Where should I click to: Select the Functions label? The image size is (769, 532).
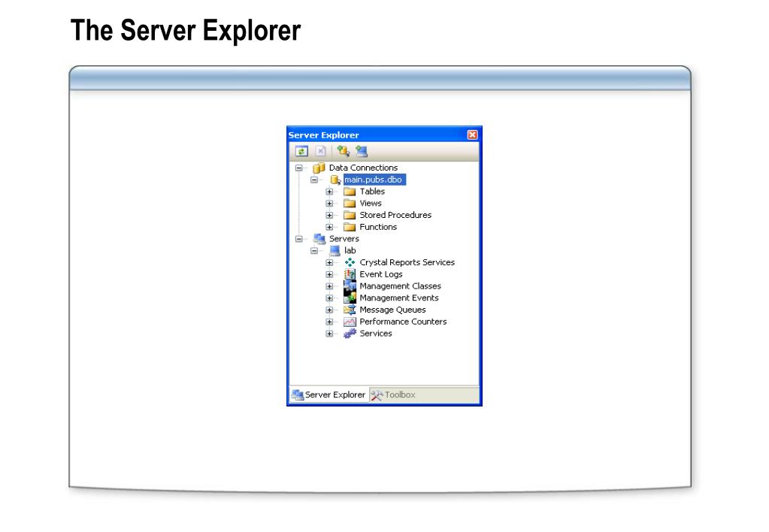pos(378,226)
